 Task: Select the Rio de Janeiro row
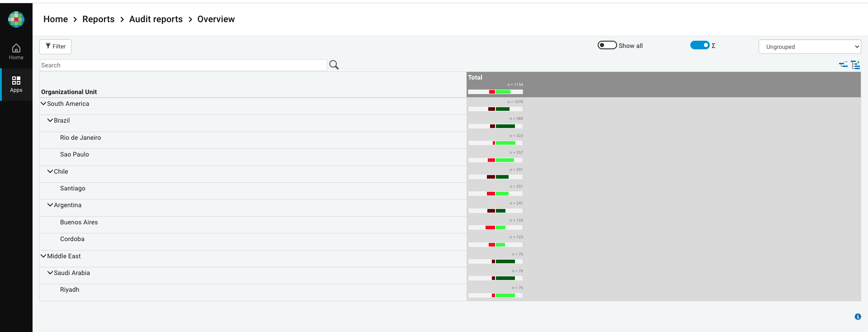pos(80,138)
